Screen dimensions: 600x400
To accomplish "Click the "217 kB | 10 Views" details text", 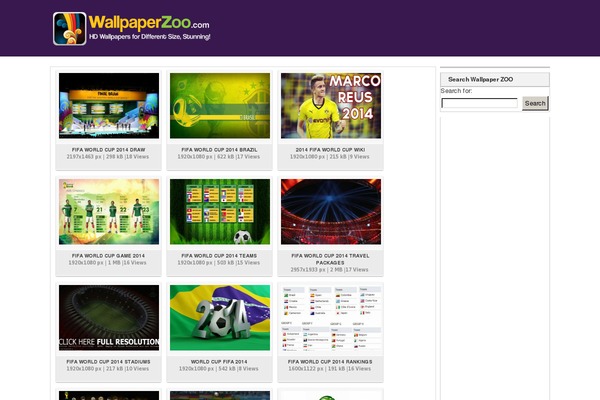I will (127, 369).
